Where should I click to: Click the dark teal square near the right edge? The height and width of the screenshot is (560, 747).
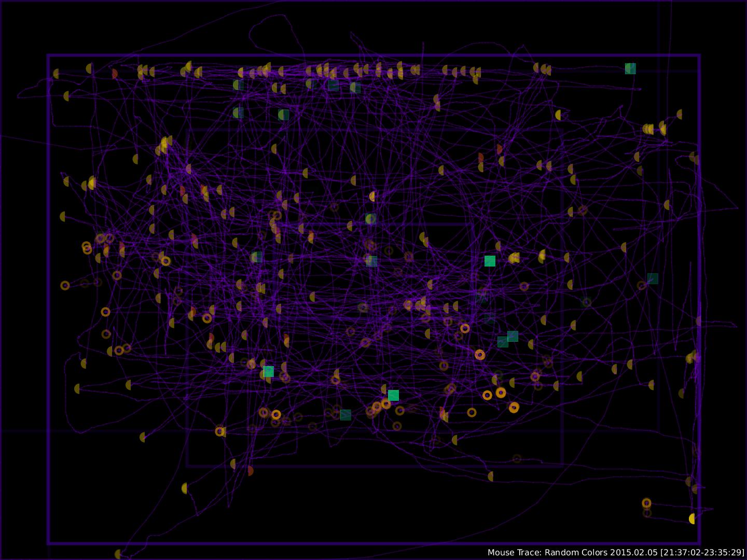[x=653, y=278]
